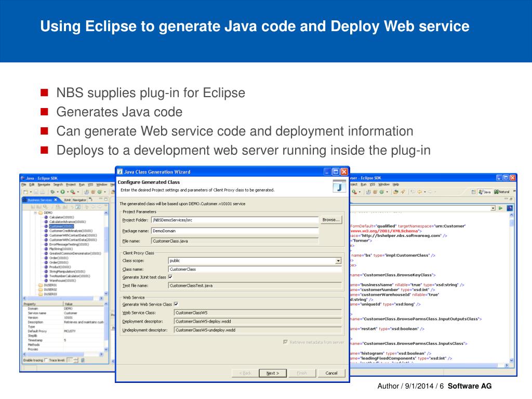Open the Class scope dropdown
Image resolution: width=532 pixels, height=399 pixels.
[338, 261]
